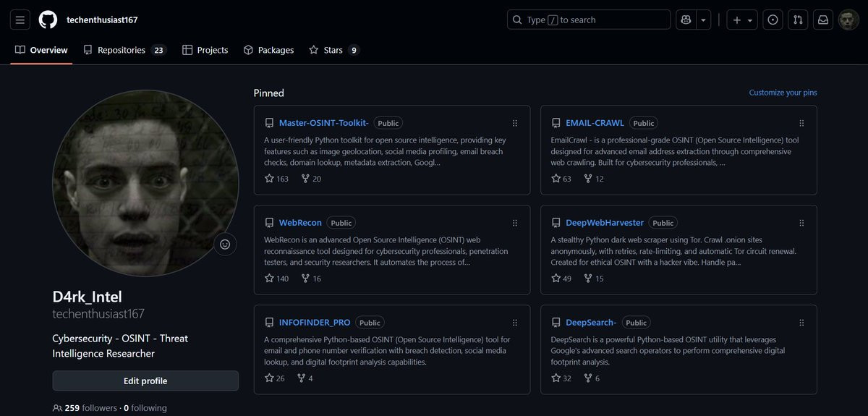Expand the Create new plus dropdown
The width and height of the screenshot is (868, 416).
[742, 20]
